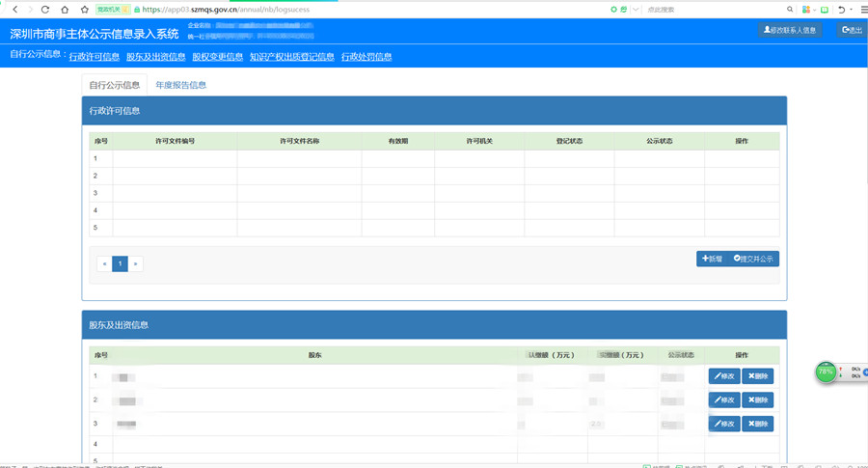The image size is (868, 468).
Task: Click the green gear extension icon in address bar
Action: (x=613, y=10)
